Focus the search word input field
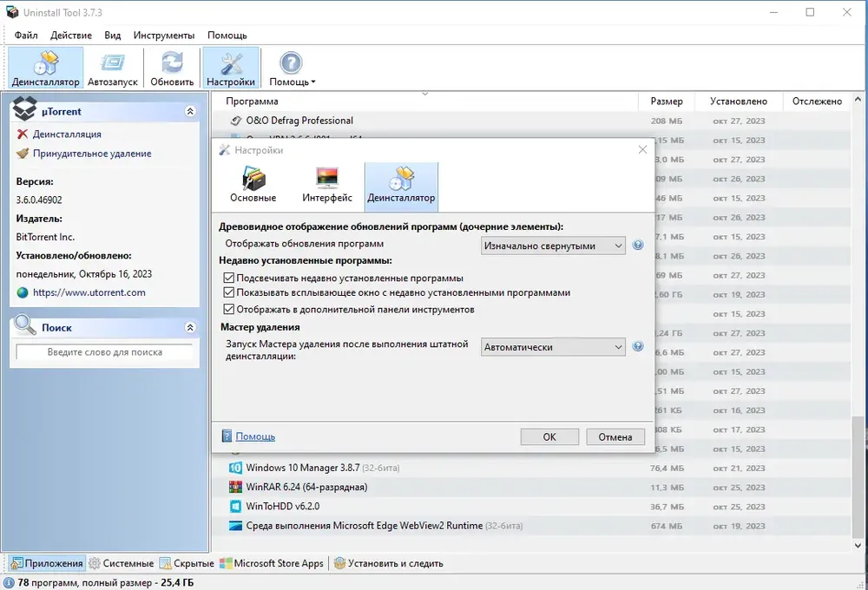 pos(105,352)
